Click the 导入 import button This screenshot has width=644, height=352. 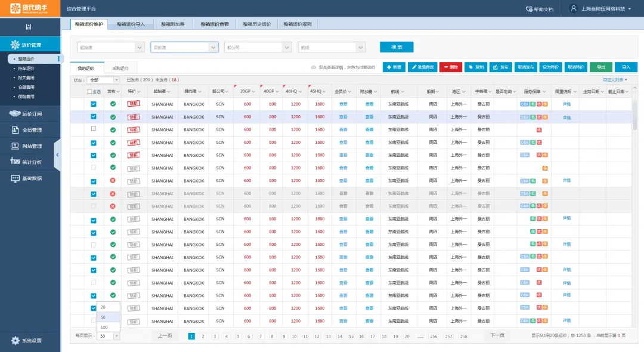(626, 67)
